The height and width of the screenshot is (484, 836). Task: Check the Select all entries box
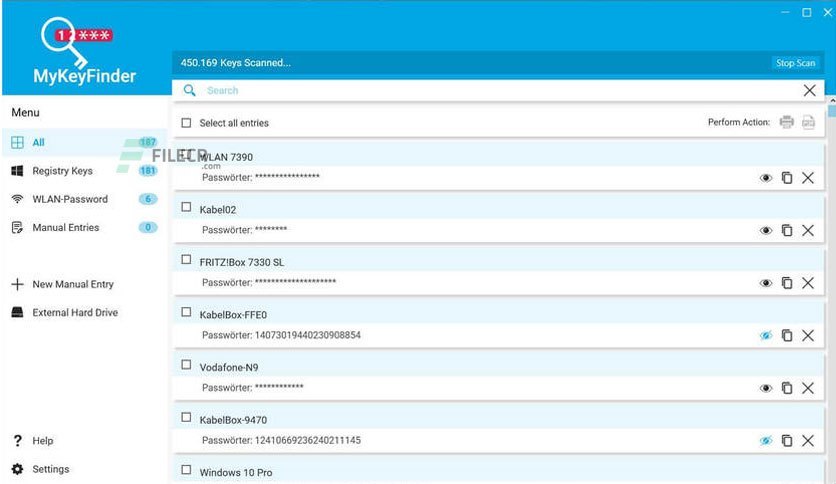click(x=186, y=123)
